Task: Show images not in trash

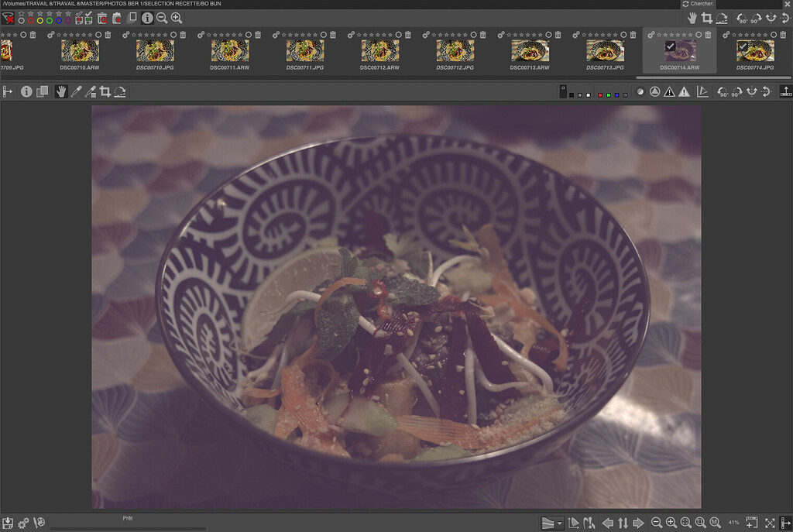Action: 117,19
